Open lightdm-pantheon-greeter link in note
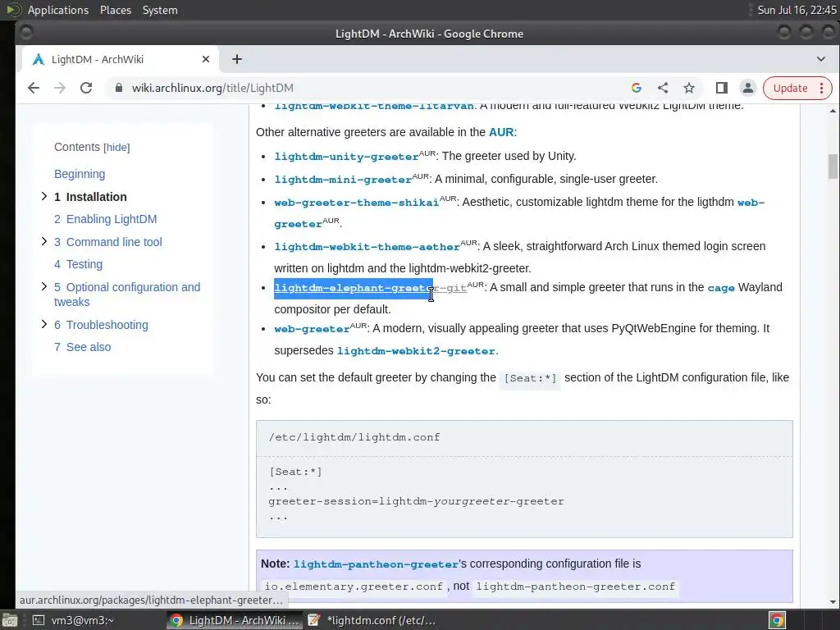 (x=376, y=564)
